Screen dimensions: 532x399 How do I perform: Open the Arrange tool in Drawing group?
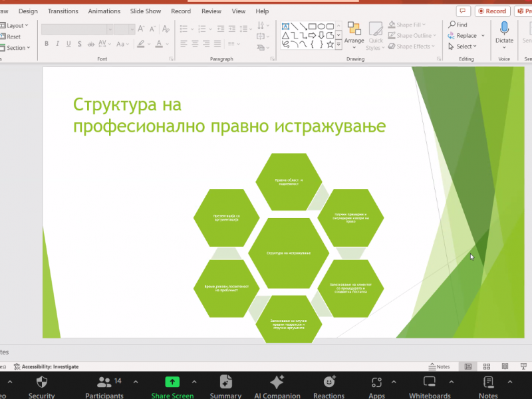coord(354,35)
